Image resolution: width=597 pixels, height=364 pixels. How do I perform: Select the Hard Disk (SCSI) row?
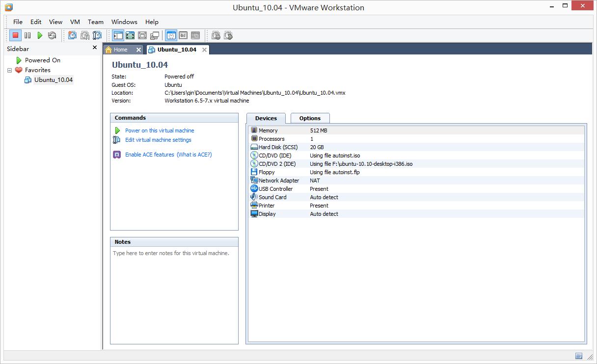coord(417,147)
